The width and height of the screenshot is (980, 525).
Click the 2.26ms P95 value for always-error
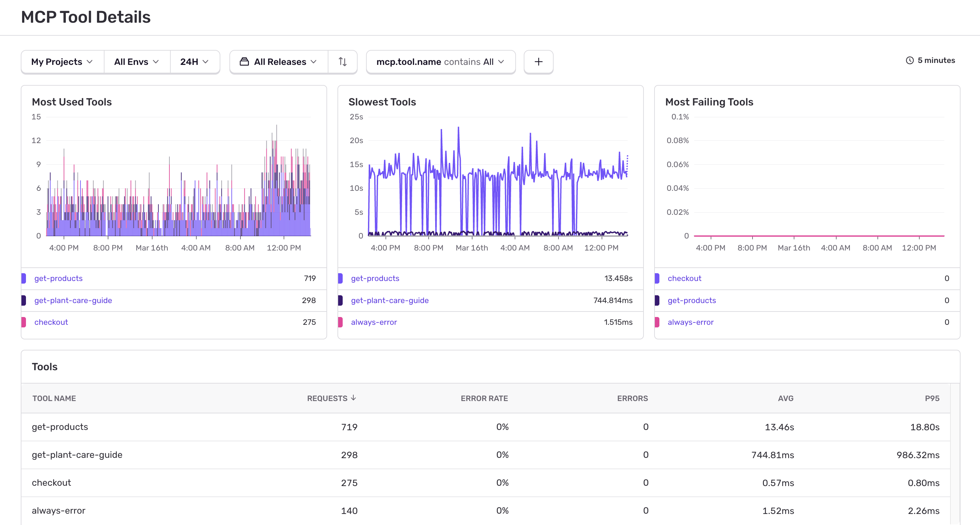pos(924,510)
